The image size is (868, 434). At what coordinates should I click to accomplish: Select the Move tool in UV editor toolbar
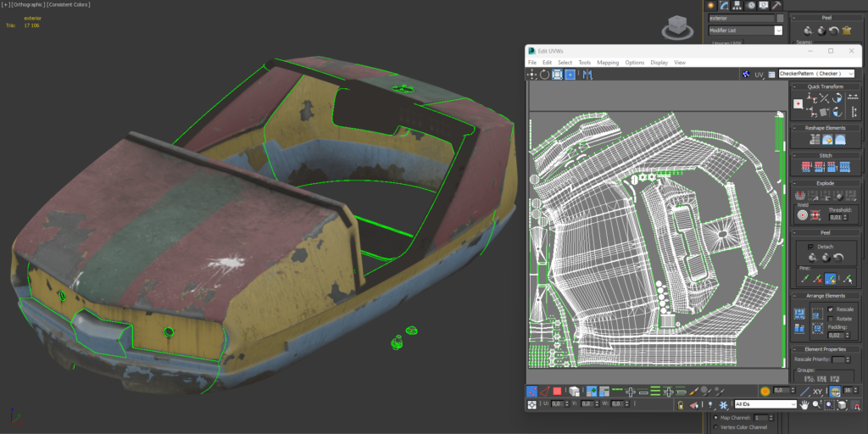click(531, 75)
